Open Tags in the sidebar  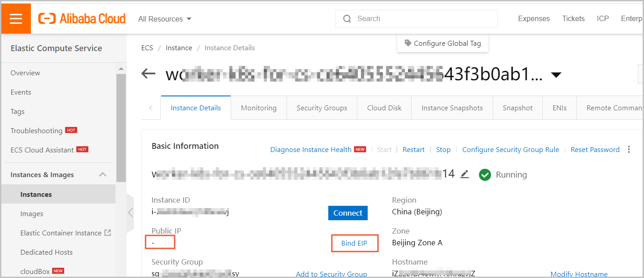click(17, 111)
